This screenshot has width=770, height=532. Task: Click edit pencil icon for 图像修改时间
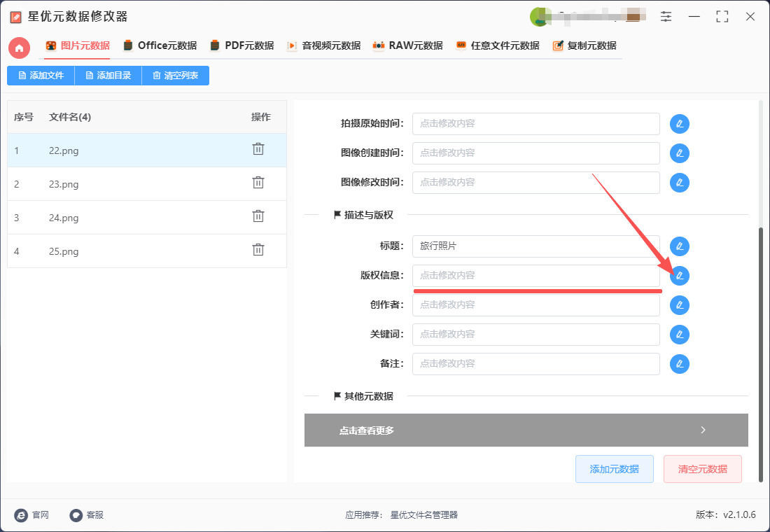point(680,183)
